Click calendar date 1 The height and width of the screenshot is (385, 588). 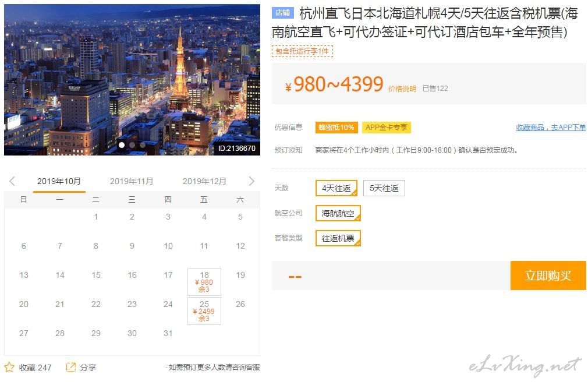point(96,217)
